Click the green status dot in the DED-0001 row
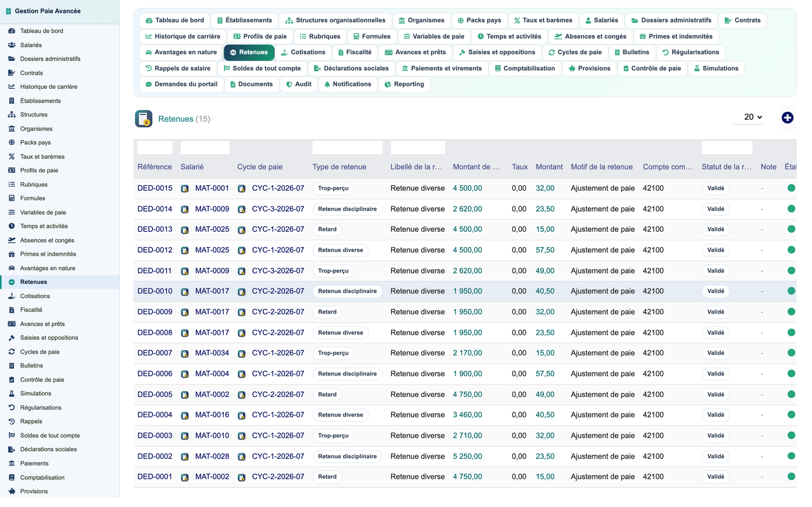The image size is (812, 507). tap(791, 477)
